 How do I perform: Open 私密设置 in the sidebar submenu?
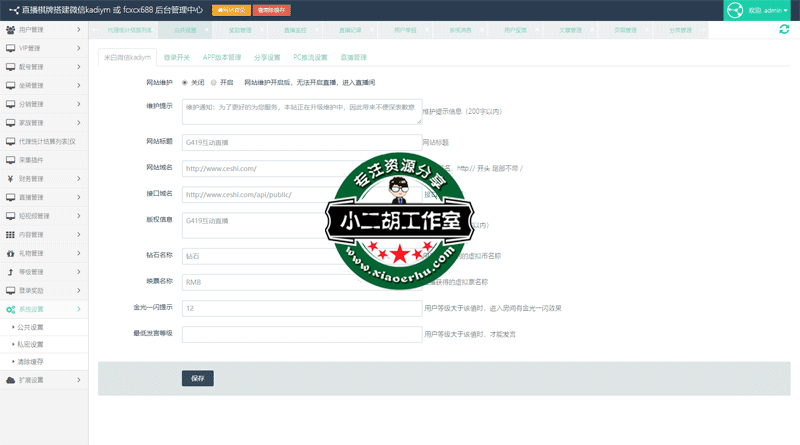[x=32, y=344]
